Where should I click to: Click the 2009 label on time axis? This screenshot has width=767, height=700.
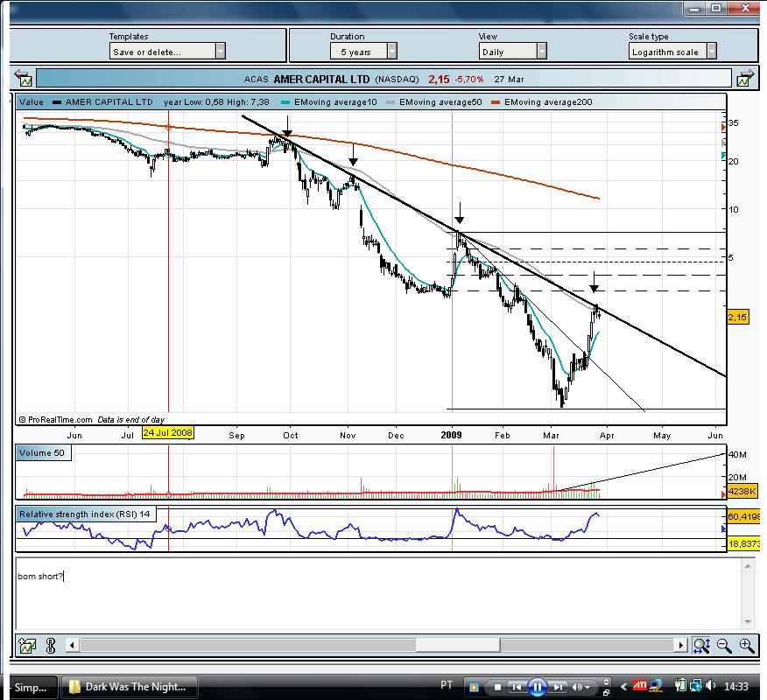click(x=451, y=435)
